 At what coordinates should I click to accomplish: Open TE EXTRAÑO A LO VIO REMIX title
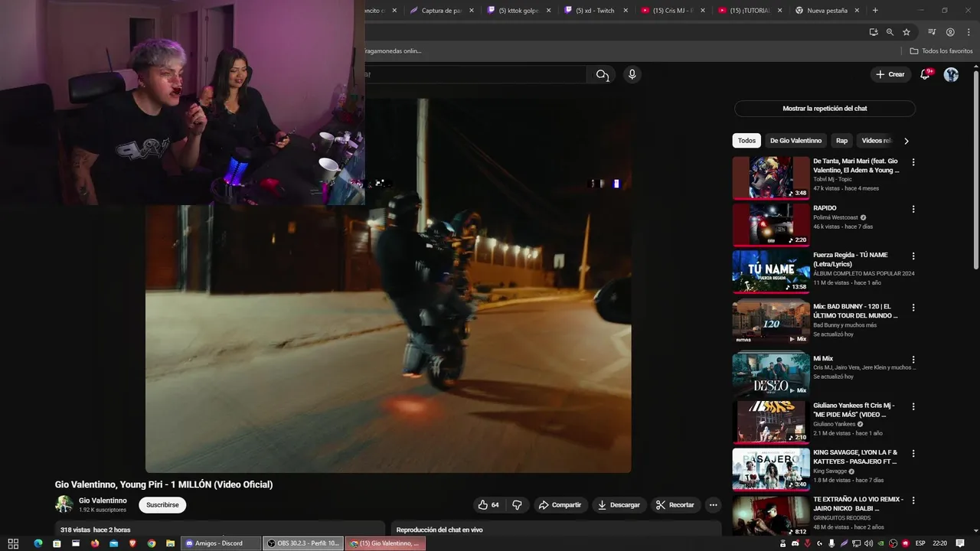[858, 504]
